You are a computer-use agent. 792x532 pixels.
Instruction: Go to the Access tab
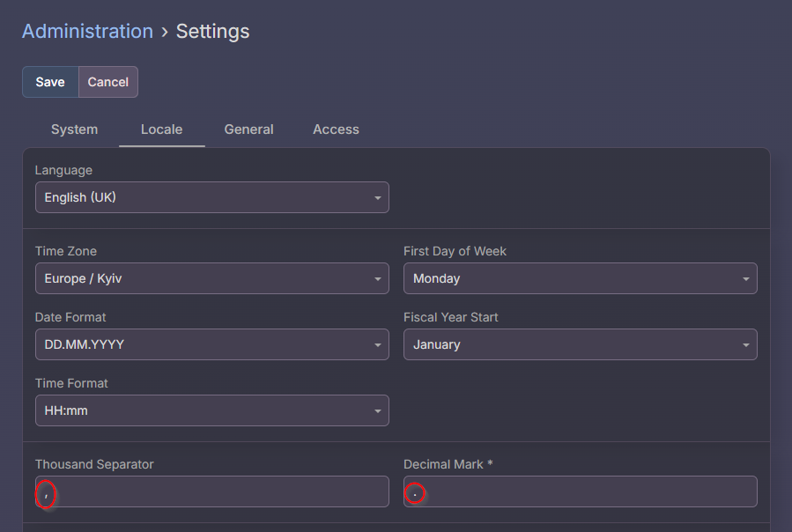click(x=336, y=129)
